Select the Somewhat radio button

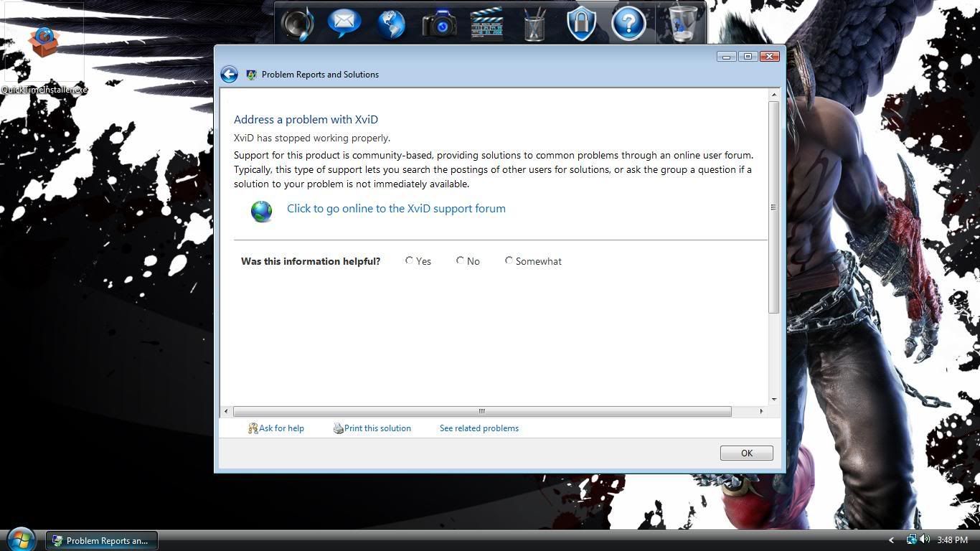509,260
